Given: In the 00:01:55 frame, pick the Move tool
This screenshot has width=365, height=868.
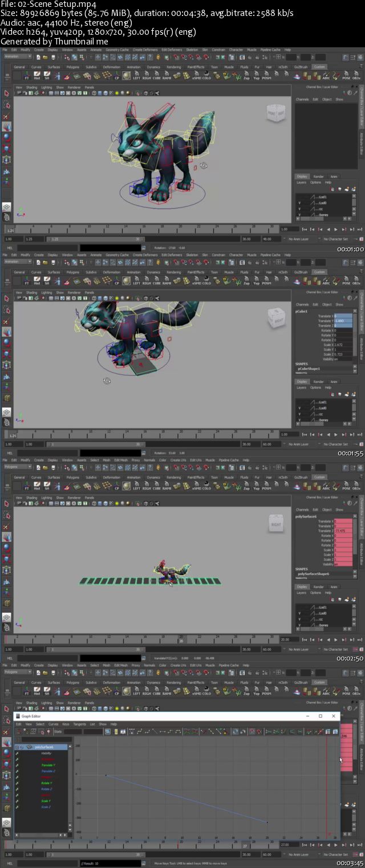Looking at the screenshot, I should 7,332.
